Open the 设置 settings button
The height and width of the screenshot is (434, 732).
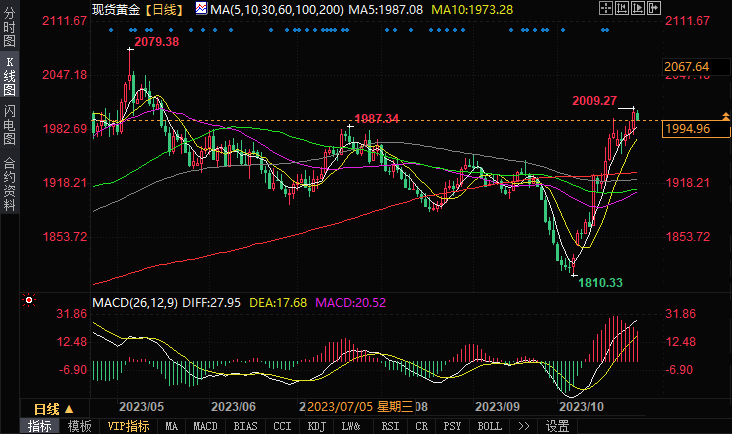point(557,426)
